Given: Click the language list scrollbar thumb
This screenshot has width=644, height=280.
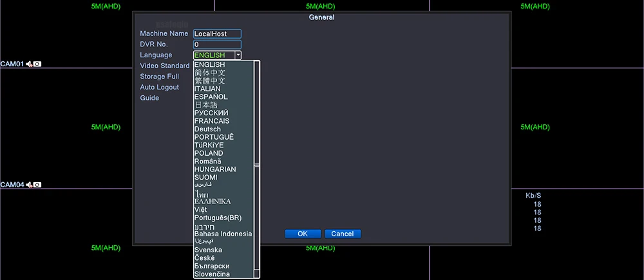Looking at the screenshot, I should [257, 165].
